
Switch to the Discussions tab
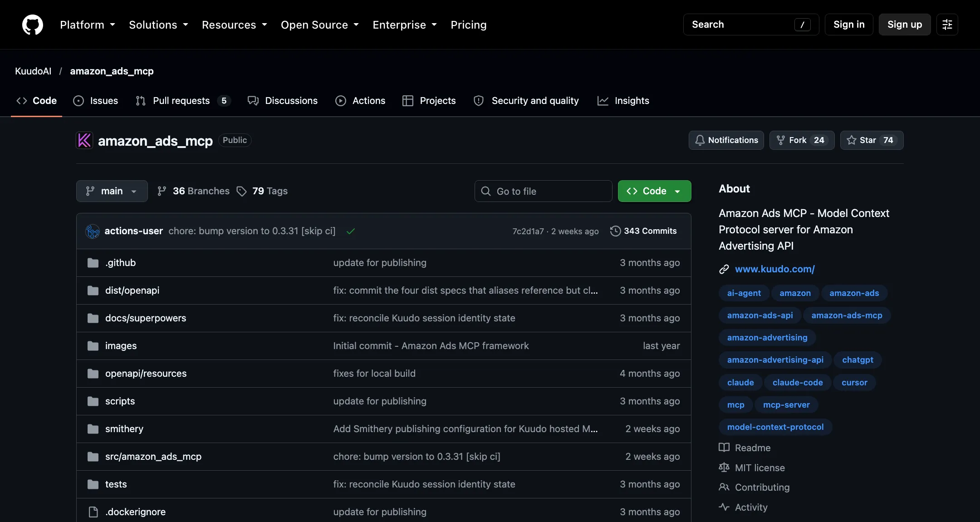283,101
